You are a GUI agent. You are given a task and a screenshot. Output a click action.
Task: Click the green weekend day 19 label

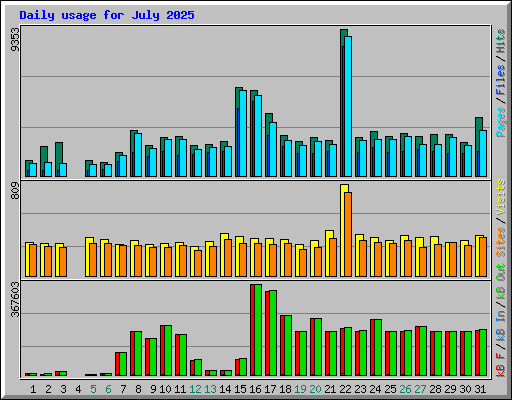tap(300, 389)
